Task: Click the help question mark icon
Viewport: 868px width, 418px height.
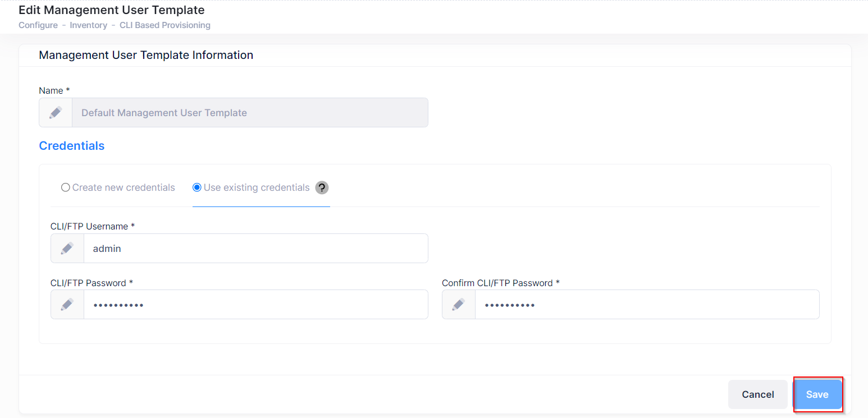Action: tap(322, 187)
